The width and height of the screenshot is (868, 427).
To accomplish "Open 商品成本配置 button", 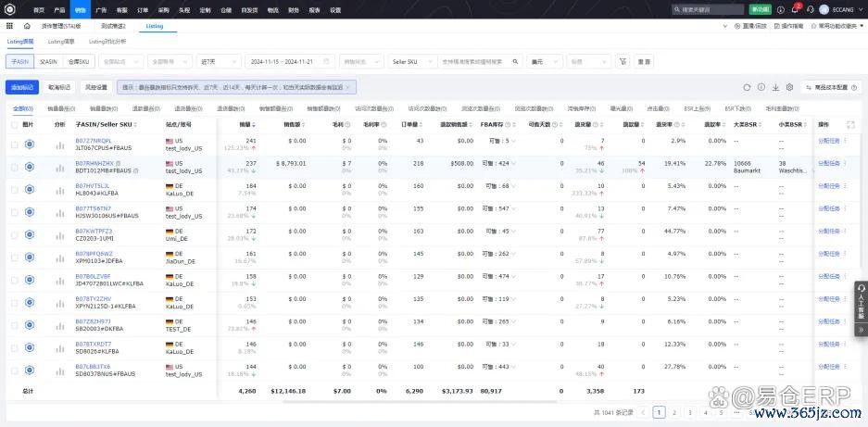I will (x=831, y=87).
